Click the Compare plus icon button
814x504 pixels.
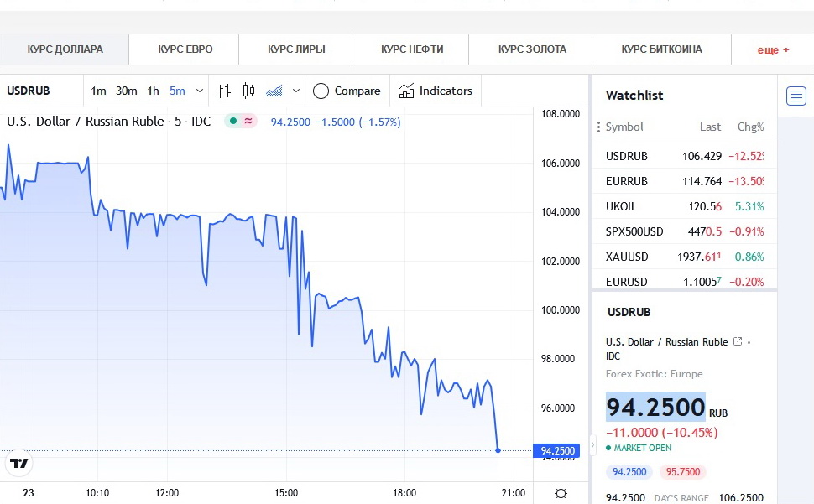pyautogui.click(x=321, y=91)
